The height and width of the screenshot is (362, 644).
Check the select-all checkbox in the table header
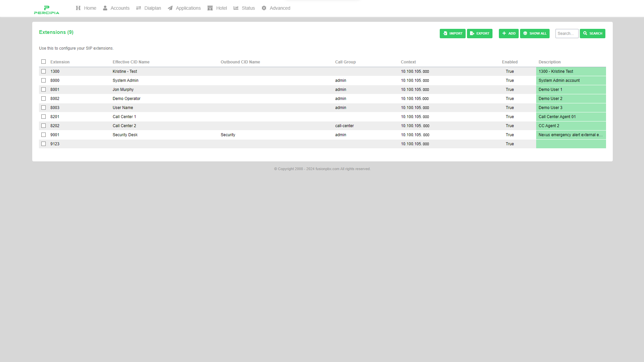[x=43, y=61]
